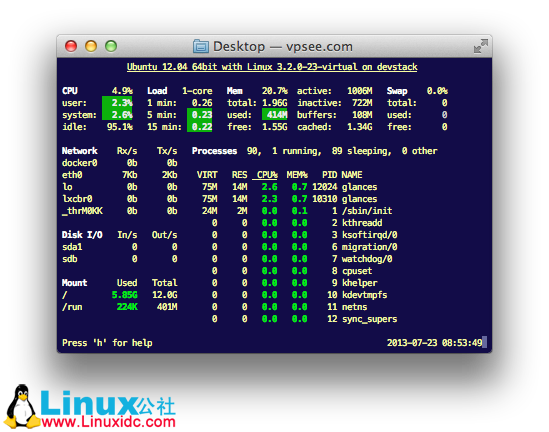Click the cached memory value 1.34G
This screenshot has height=432, width=549.
point(360,127)
